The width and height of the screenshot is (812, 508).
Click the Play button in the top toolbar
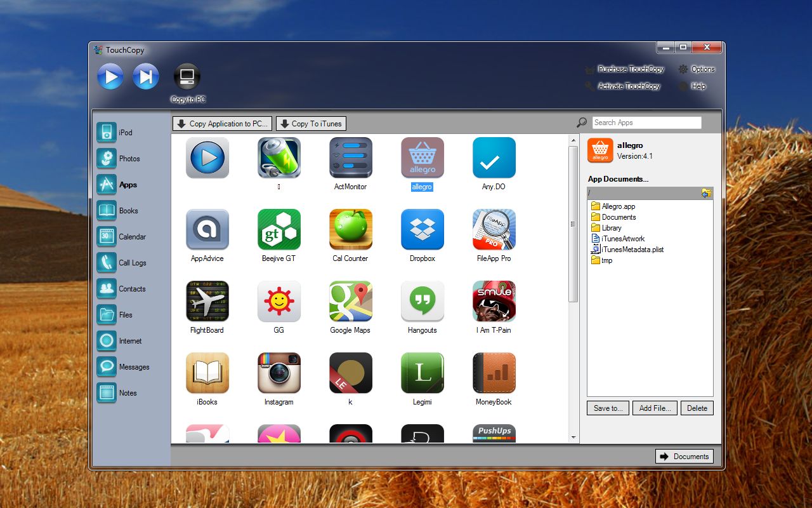(110, 77)
